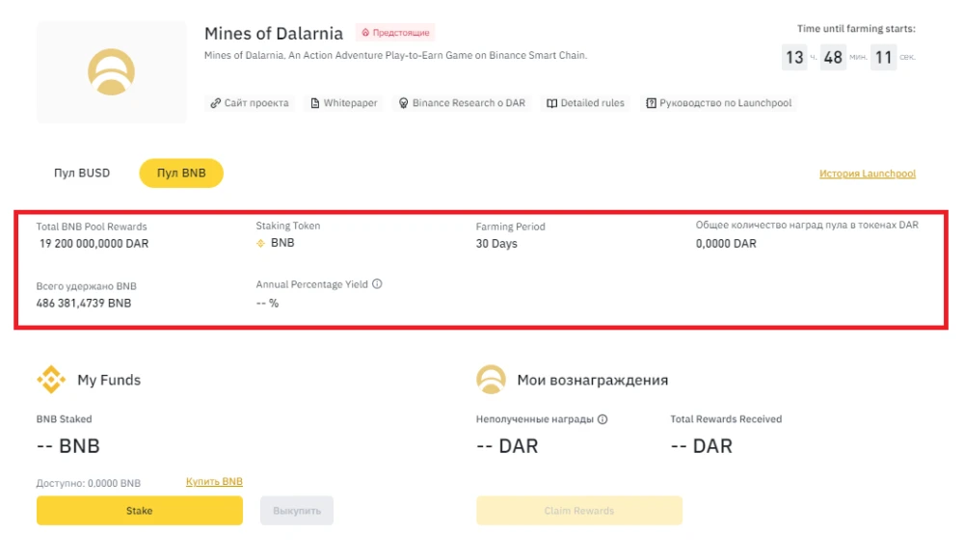Click the BNB Staked label
This screenshot has height=560, width=964.
(x=64, y=419)
